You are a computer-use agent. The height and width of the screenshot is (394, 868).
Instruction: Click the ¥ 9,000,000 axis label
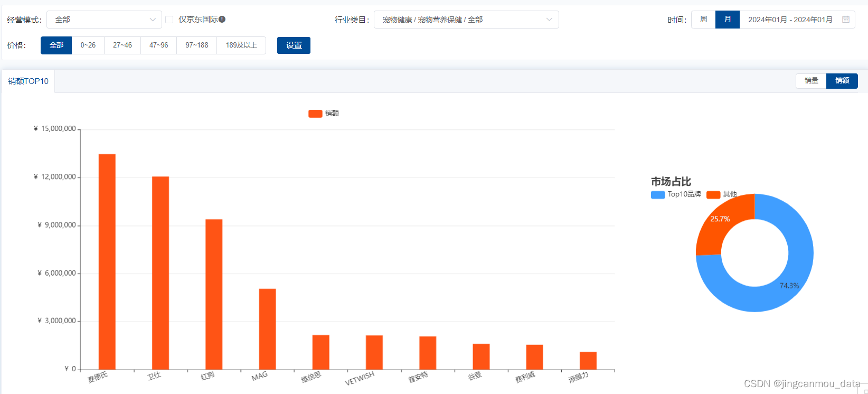[56, 225]
